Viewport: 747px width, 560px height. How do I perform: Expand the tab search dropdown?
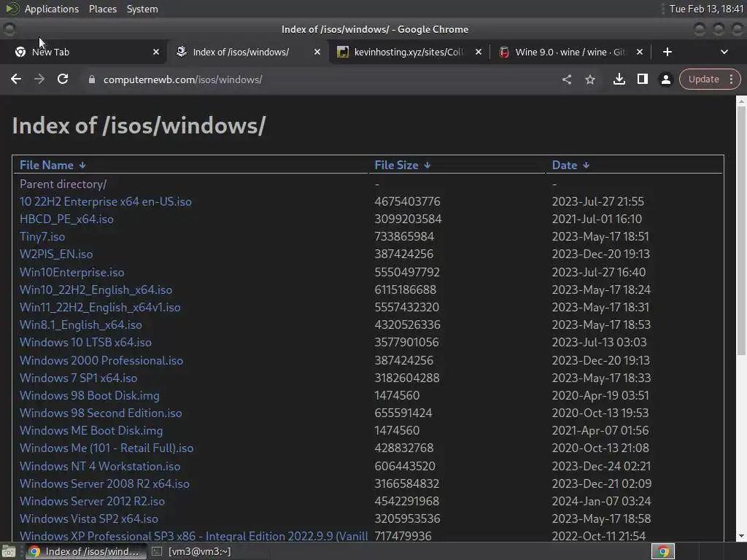(x=724, y=52)
